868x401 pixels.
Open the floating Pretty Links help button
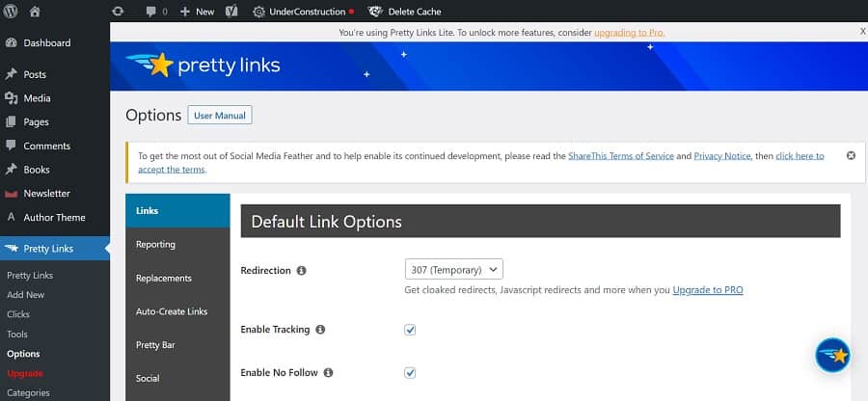(x=832, y=355)
